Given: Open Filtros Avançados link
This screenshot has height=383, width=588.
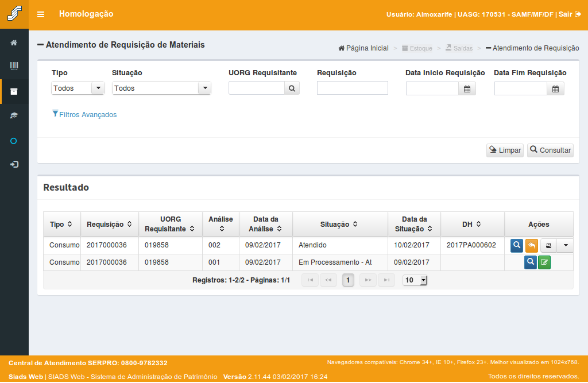Looking at the screenshot, I should pyautogui.click(x=84, y=114).
